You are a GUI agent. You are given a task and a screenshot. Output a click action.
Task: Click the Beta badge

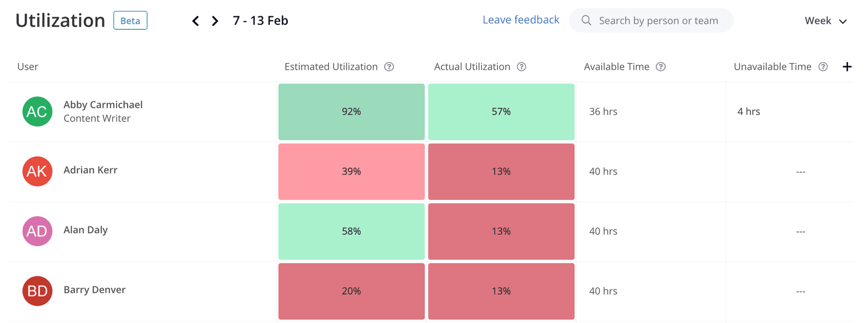point(130,21)
